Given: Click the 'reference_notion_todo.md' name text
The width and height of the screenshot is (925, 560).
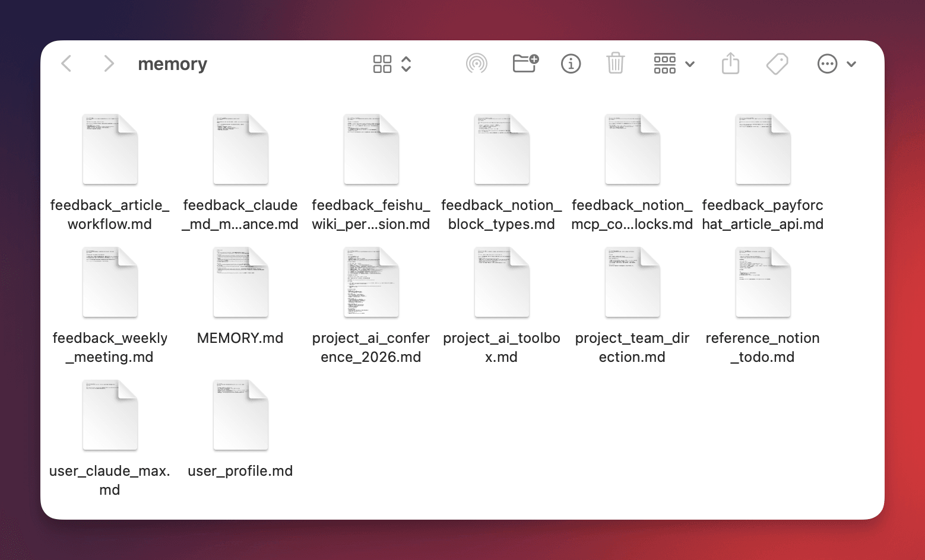Looking at the screenshot, I should point(763,348).
